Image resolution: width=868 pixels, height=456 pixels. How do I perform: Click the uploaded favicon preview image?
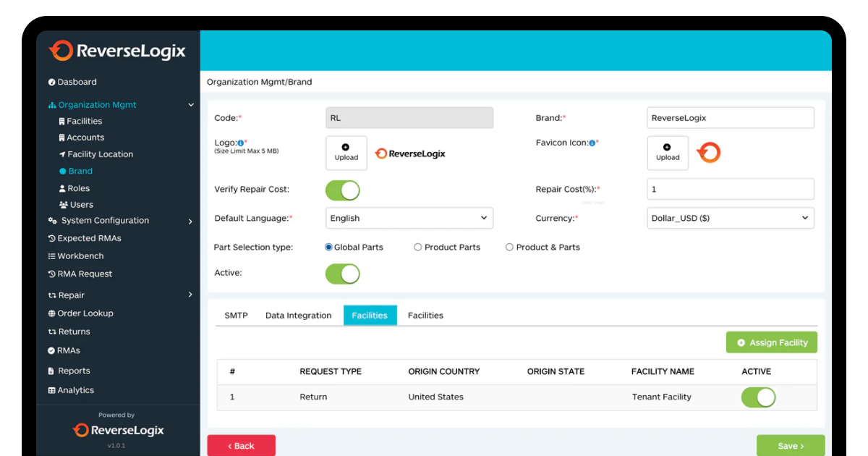coord(708,153)
